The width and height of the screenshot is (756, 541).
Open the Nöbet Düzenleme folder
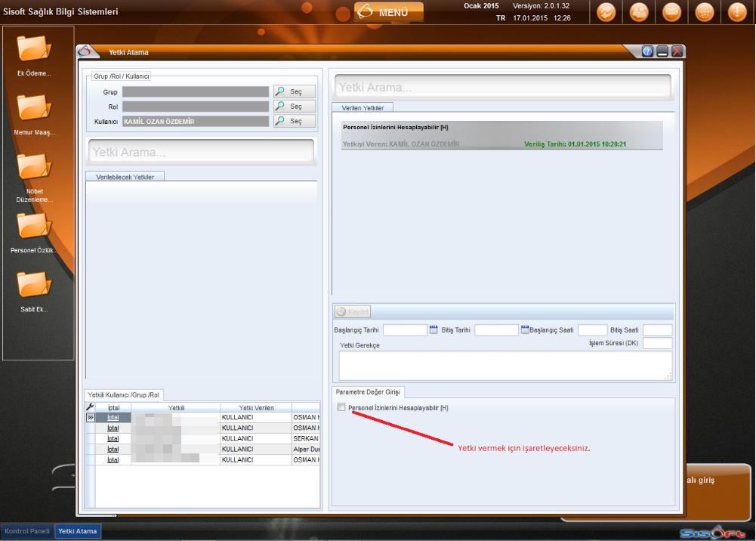34,167
